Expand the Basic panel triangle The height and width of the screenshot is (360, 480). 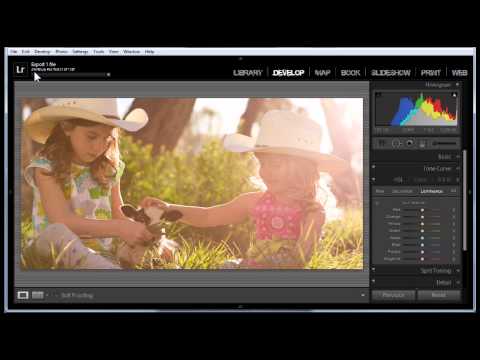click(458, 156)
